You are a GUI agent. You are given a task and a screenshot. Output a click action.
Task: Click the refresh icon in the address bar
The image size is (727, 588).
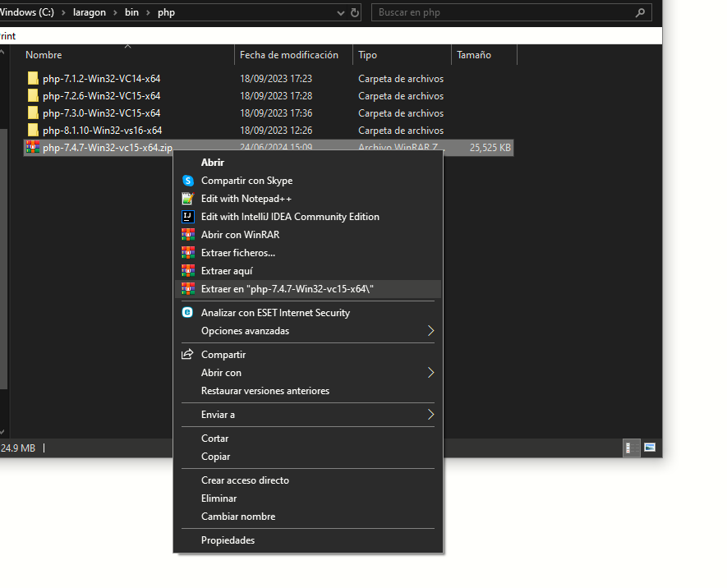(x=353, y=12)
